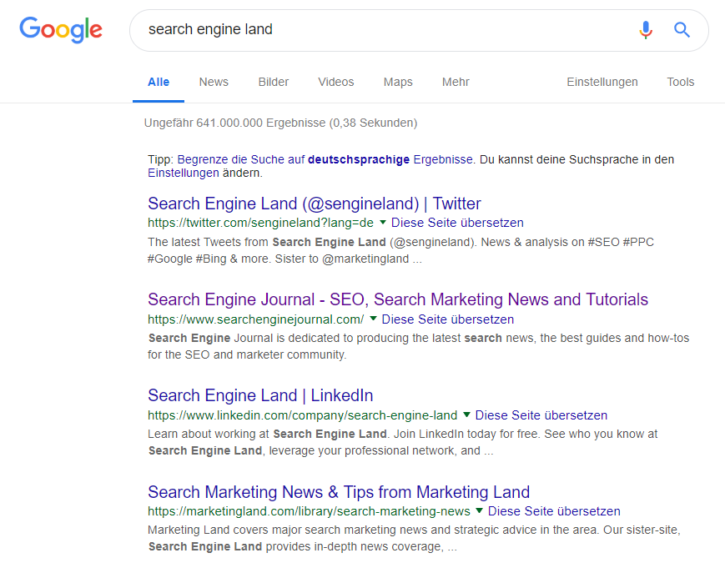The image size is (725, 588).
Task: Expand the translate dropdown for Marketing Land
Action: tap(478, 511)
